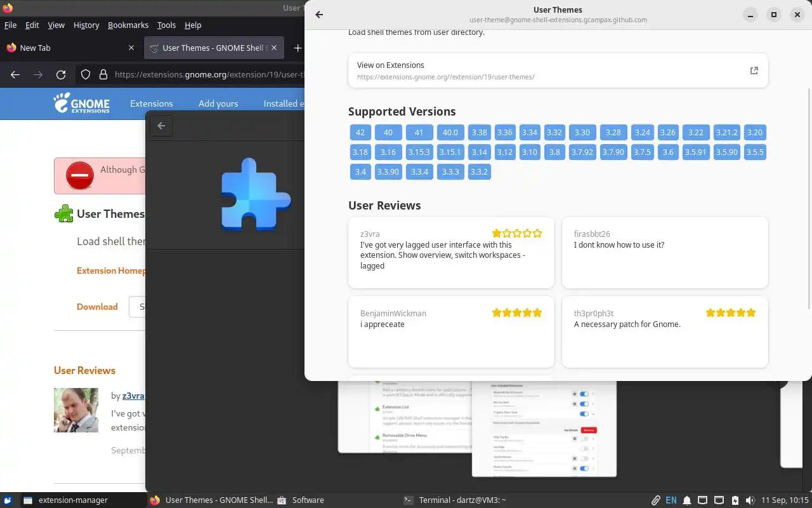Open the Extension Homepage link
Viewport: 812px width, 508px height.
coord(111,271)
